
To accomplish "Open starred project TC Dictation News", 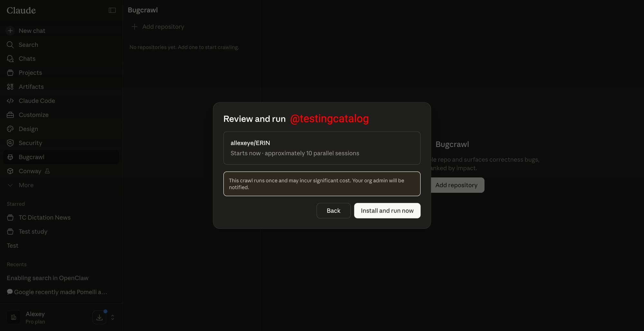I will tap(61, 218).
